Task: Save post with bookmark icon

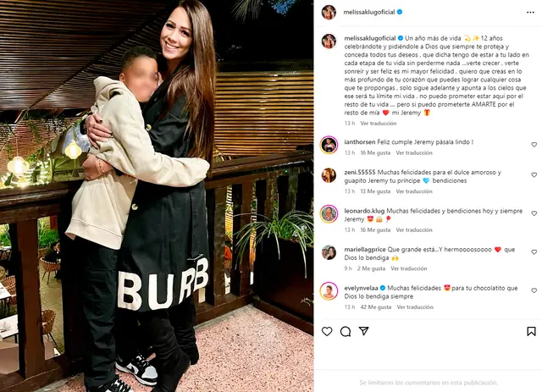Action: (x=531, y=332)
